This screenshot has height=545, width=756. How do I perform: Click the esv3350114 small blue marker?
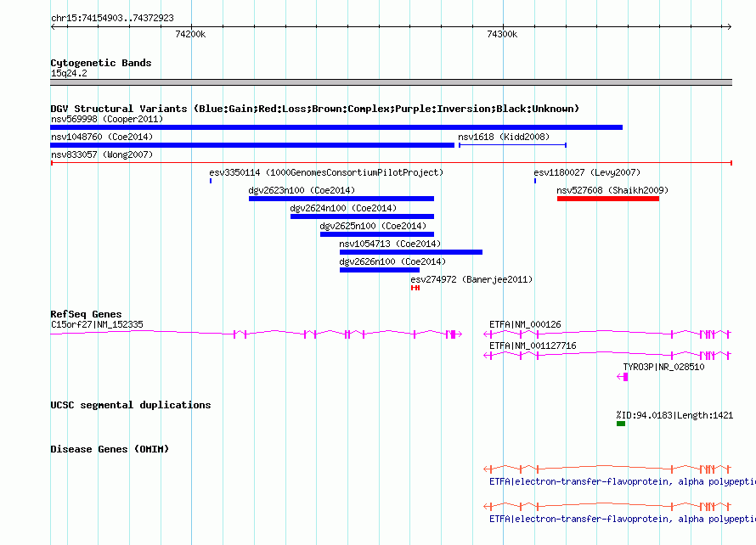(211, 181)
